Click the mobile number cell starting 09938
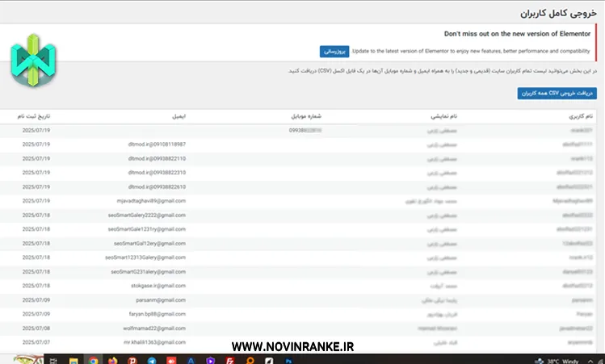Viewport: 605px width, 364px height. [x=305, y=130]
